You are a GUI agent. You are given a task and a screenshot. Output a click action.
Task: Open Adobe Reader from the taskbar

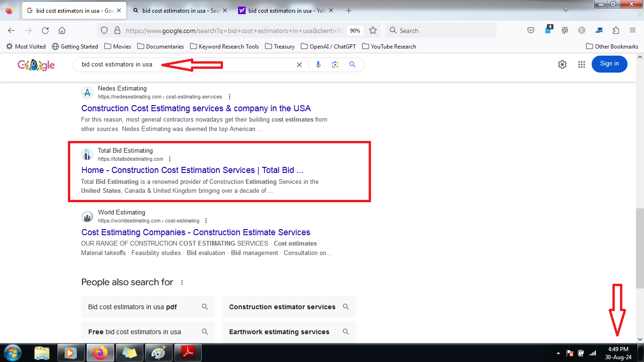[188, 353]
